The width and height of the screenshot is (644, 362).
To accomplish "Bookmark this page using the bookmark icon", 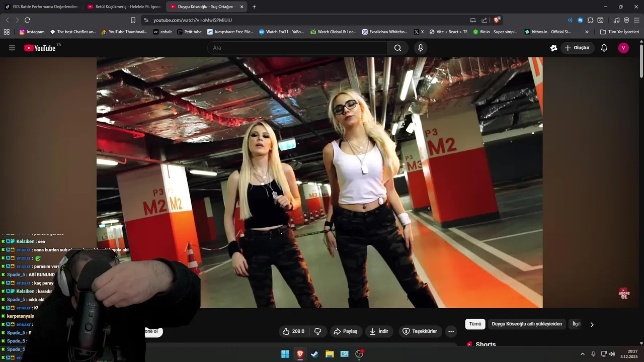I will [x=133, y=20].
